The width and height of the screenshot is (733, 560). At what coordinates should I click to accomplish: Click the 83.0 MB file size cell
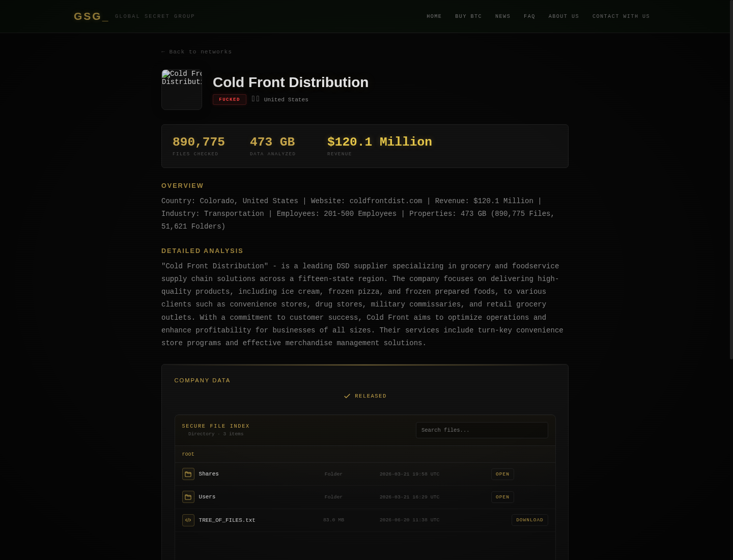pyautogui.click(x=333, y=520)
